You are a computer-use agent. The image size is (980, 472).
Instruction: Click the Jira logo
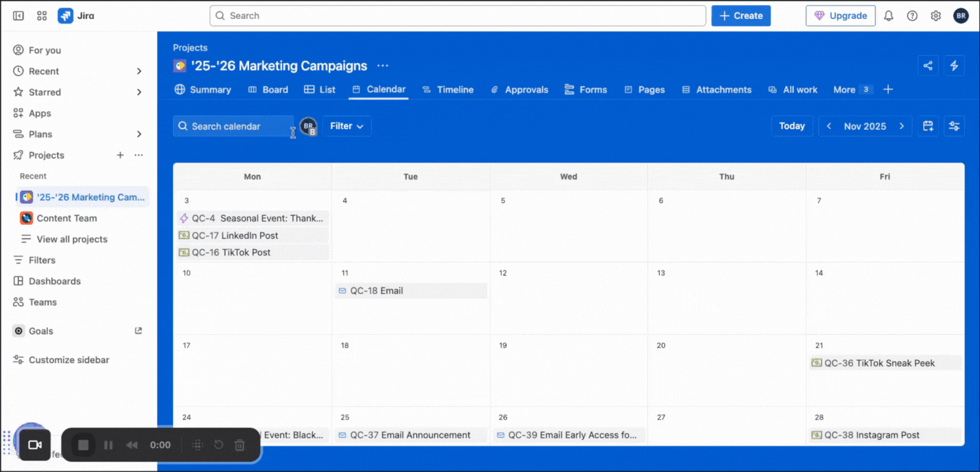(x=66, y=15)
